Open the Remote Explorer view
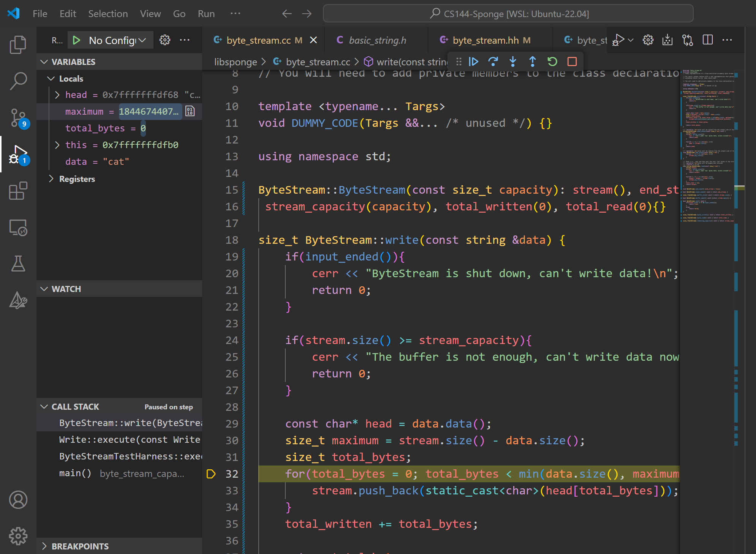756x554 pixels. click(x=18, y=227)
